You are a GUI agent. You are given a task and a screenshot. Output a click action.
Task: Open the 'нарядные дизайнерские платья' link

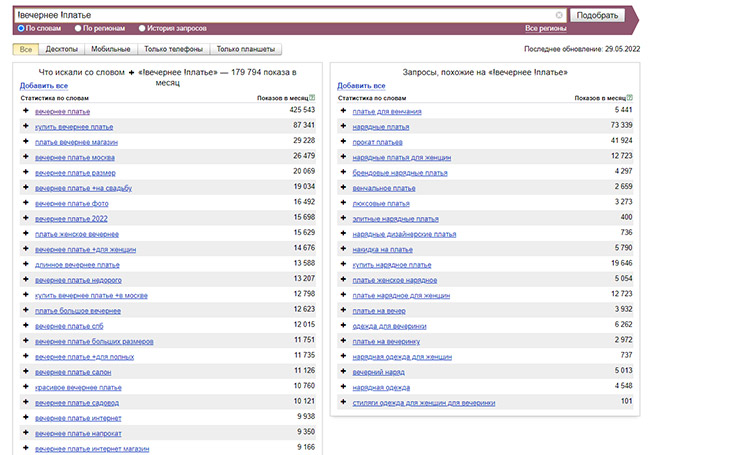[x=404, y=234]
